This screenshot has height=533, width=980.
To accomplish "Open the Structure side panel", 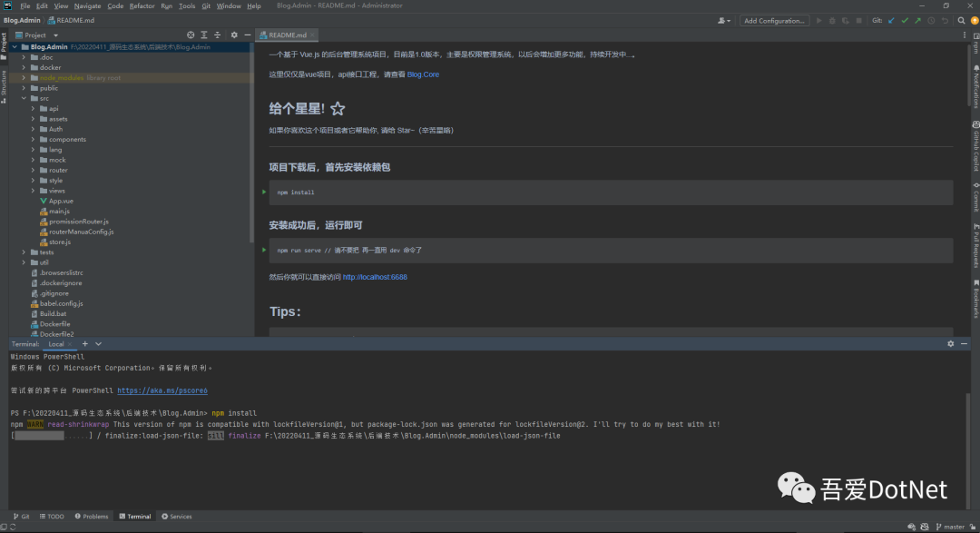I will click(4, 86).
